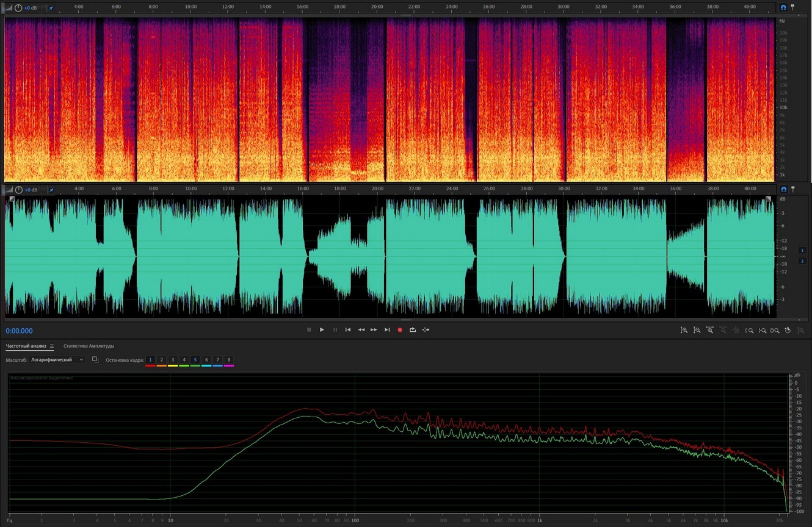Click the 0:00.000 timecode field

pos(20,331)
